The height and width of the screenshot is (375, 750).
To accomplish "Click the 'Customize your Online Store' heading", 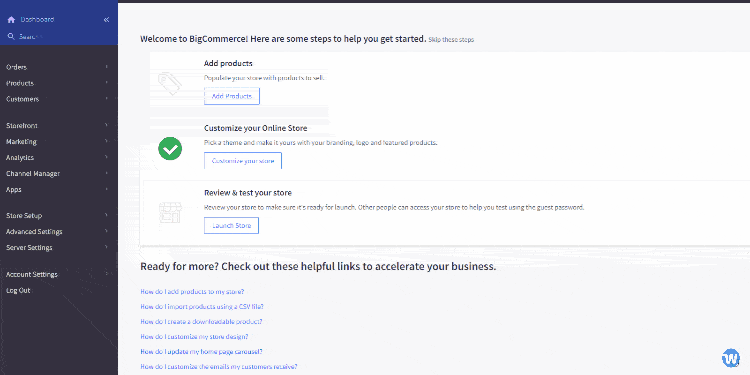I will [255, 128].
